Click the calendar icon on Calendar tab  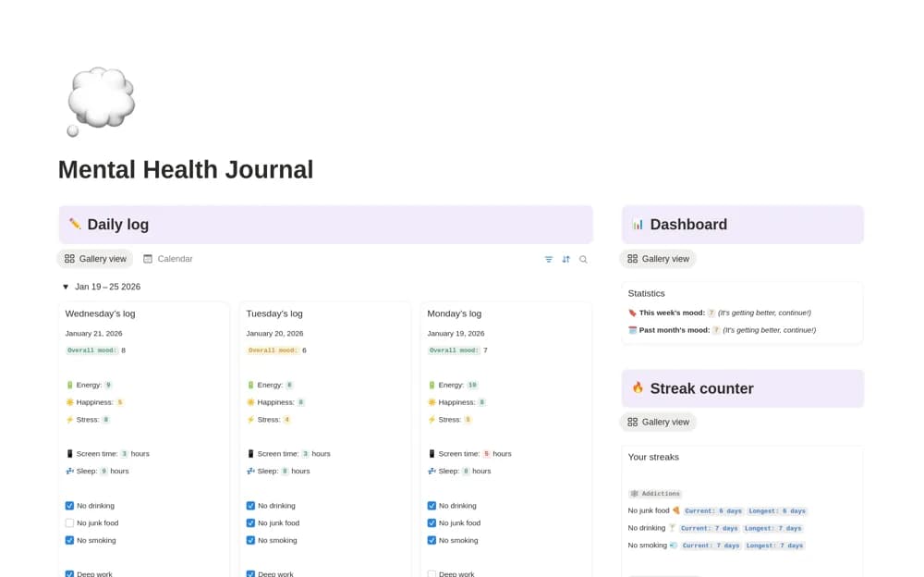coord(148,258)
